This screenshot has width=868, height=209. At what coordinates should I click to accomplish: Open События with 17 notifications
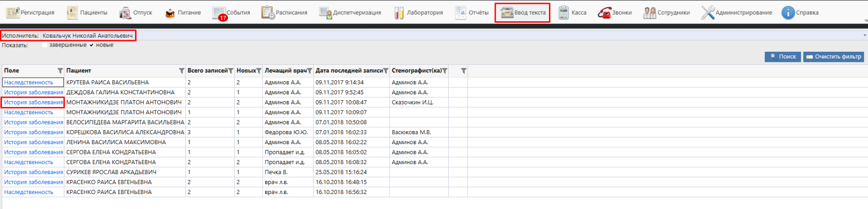click(219, 13)
